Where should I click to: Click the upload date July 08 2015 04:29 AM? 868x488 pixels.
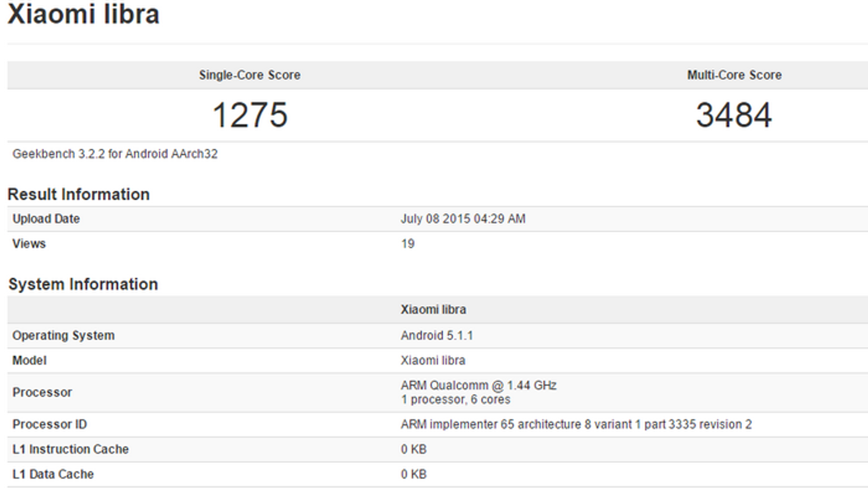(x=463, y=219)
